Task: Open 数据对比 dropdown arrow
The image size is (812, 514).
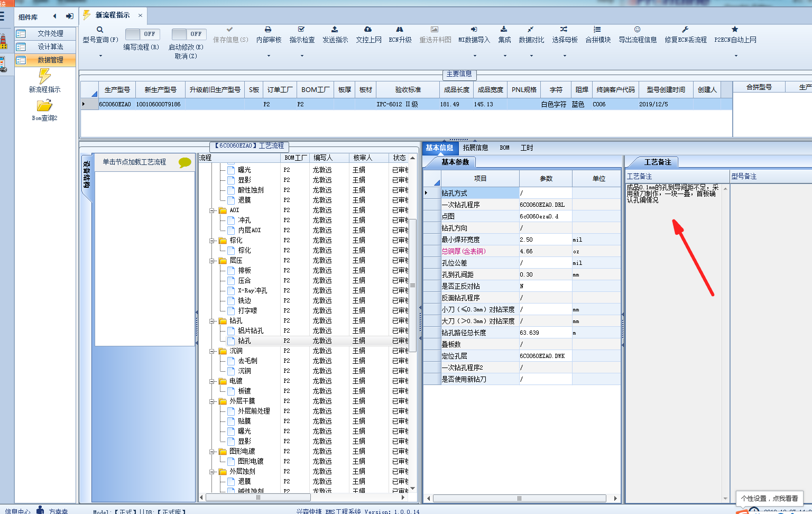Action: 531,56
